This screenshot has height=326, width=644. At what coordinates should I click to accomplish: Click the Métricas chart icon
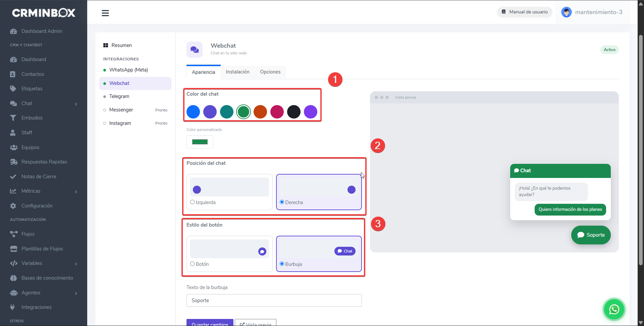point(13,191)
